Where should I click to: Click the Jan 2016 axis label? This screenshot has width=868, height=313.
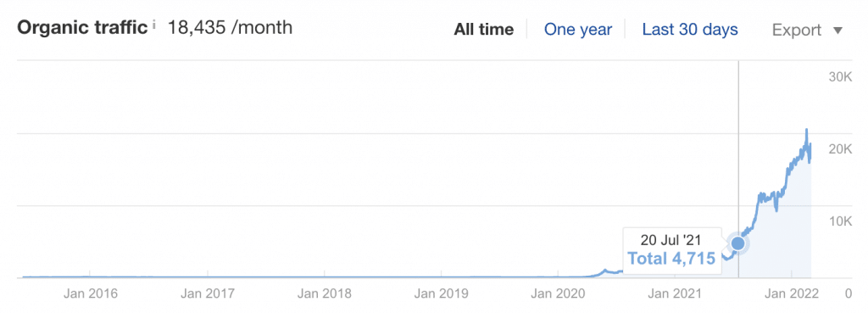tap(90, 293)
